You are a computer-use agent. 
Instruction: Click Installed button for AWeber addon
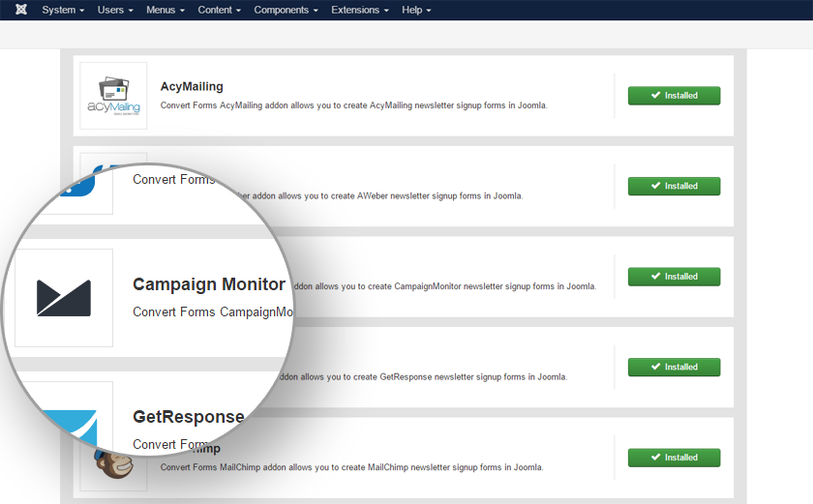click(x=674, y=186)
